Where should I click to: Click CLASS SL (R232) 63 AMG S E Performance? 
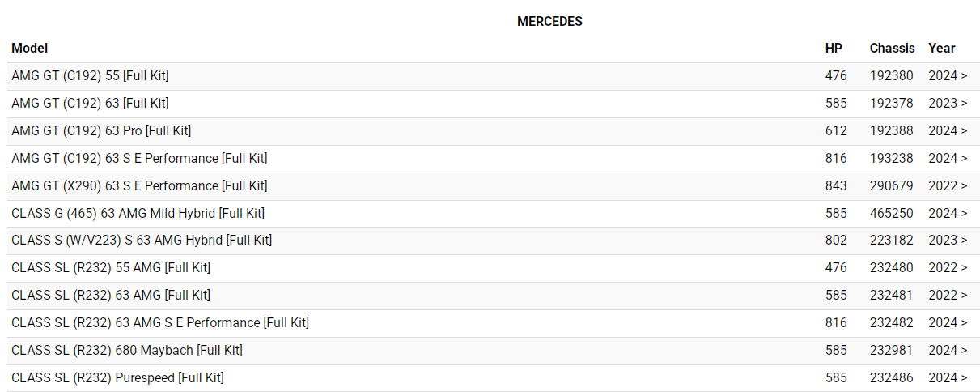[160, 323]
